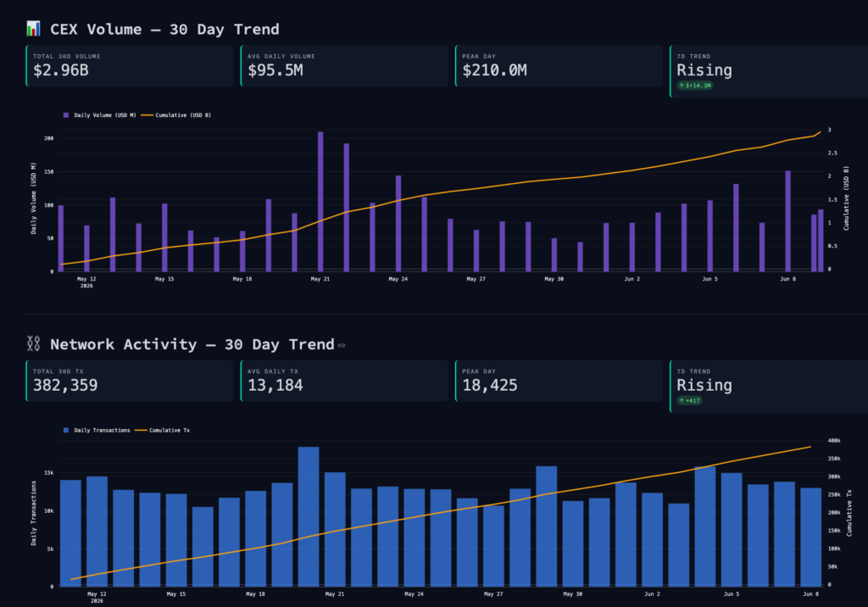Click the 13,184 average daily TX value
This screenshot has height=607, width=868.
click(275, 386)
